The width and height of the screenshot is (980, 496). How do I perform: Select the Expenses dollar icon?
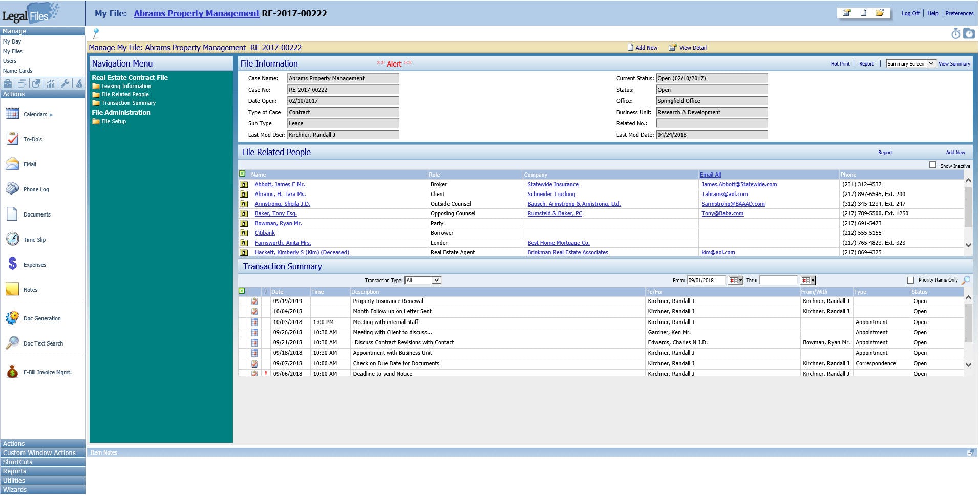tap(12, 264)
